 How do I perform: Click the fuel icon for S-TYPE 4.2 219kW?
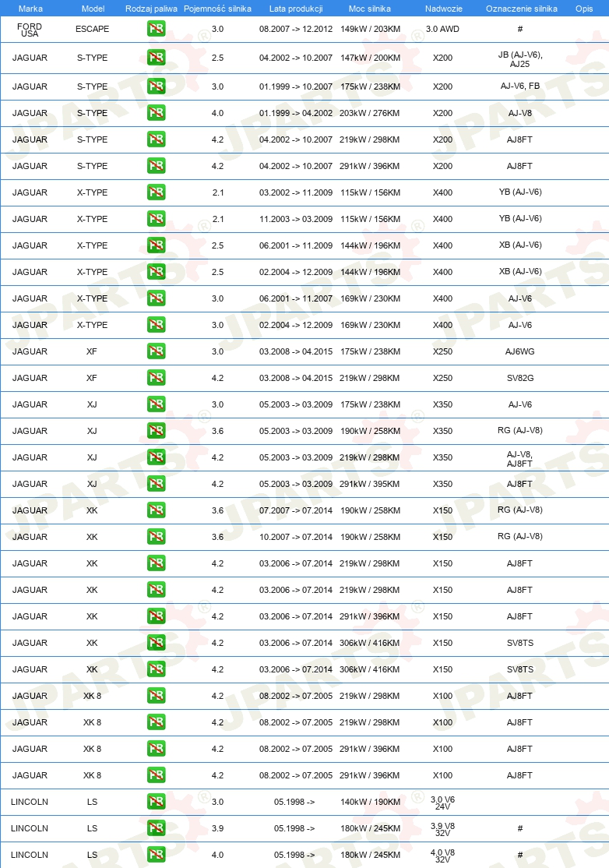pyautogui.click(x=157, y=139)
